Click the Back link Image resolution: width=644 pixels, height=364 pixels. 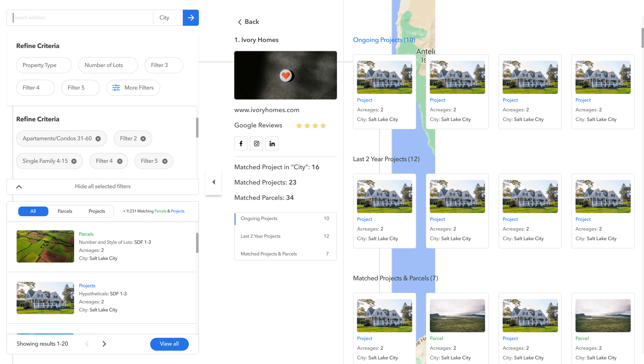pyautogui.click(x=252, y=22)
